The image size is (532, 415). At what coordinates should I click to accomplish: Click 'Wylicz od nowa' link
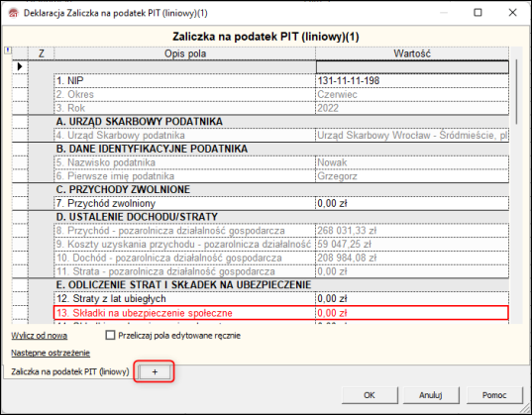39,336
